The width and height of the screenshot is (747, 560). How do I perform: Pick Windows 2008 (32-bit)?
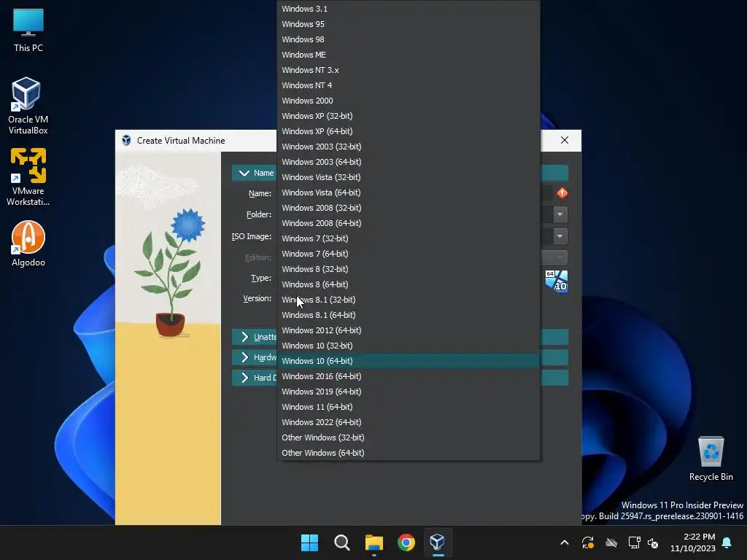click(409, 208)
